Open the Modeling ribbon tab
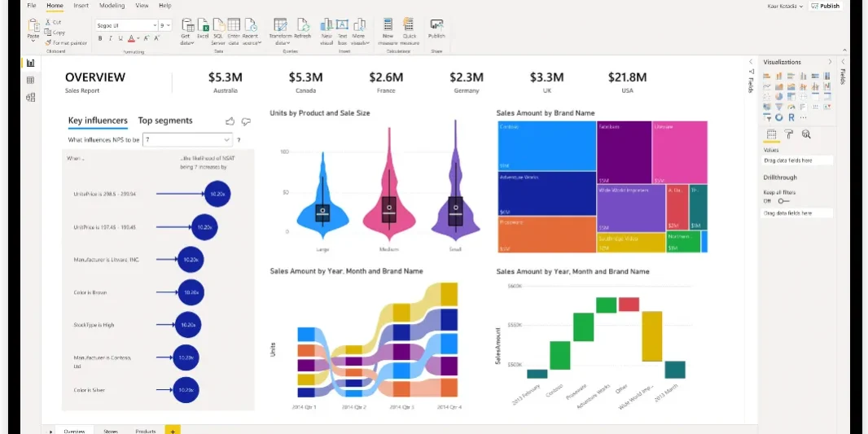Image resolution: width=868 pixels, height=434 pixels. pyautogui.click(x=112, y=6)
